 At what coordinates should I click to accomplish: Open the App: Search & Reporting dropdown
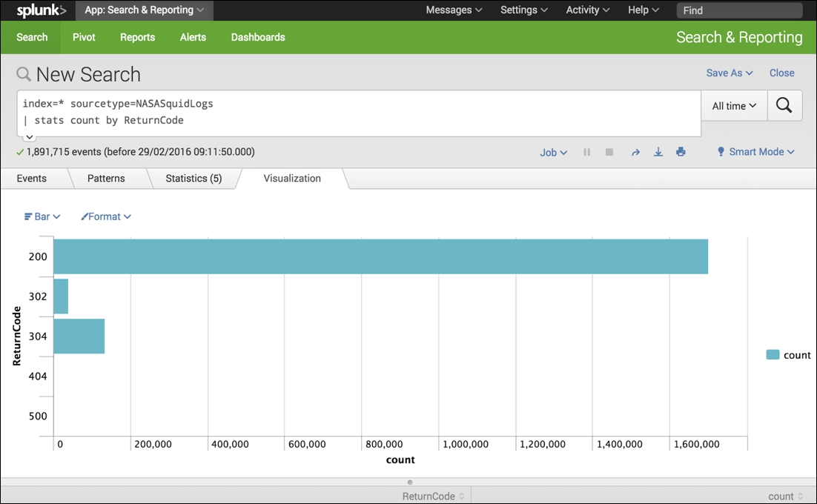click(145, 10)
